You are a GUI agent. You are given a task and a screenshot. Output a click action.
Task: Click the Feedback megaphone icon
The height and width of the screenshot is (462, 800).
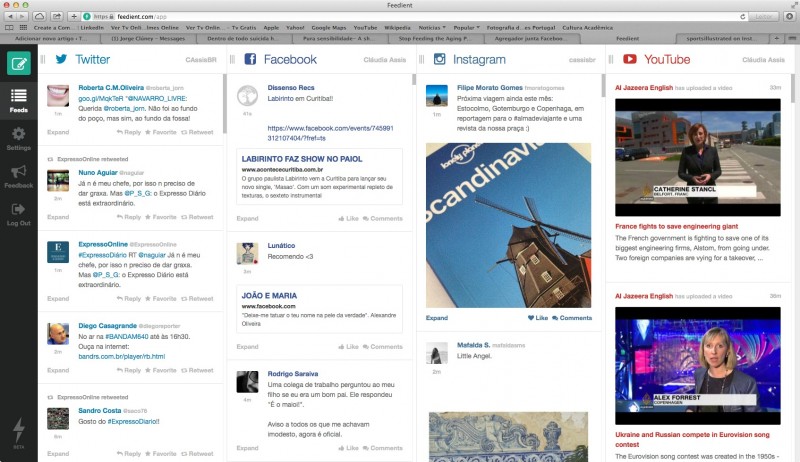pyautogui.click(x=18, y=175)
